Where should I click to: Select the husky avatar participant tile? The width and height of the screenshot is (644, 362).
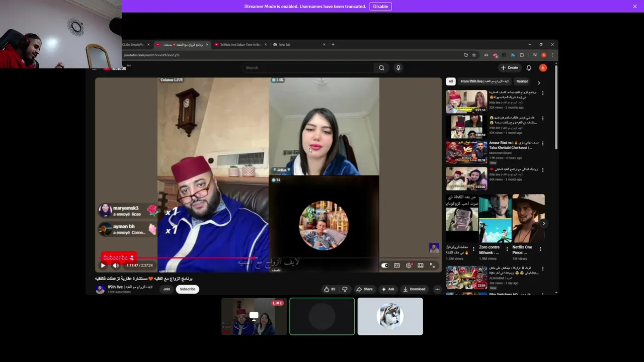coord(390,316)
